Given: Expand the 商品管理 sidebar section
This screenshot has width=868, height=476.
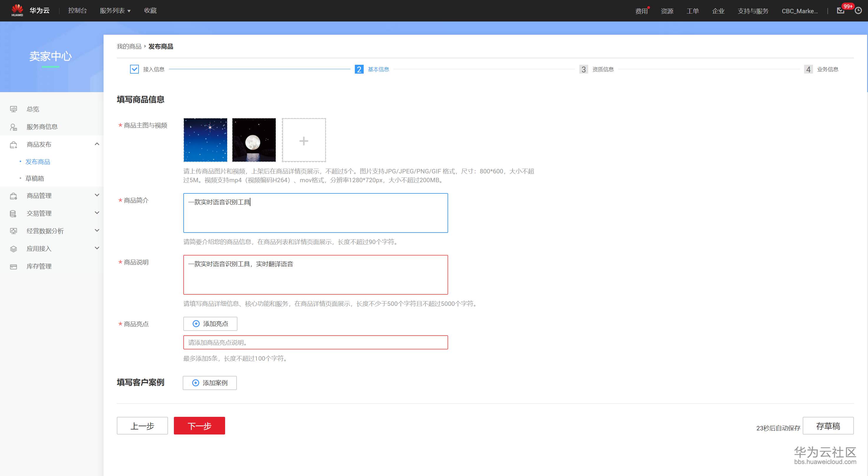Looking at the screenshot, I should (97, 195).
